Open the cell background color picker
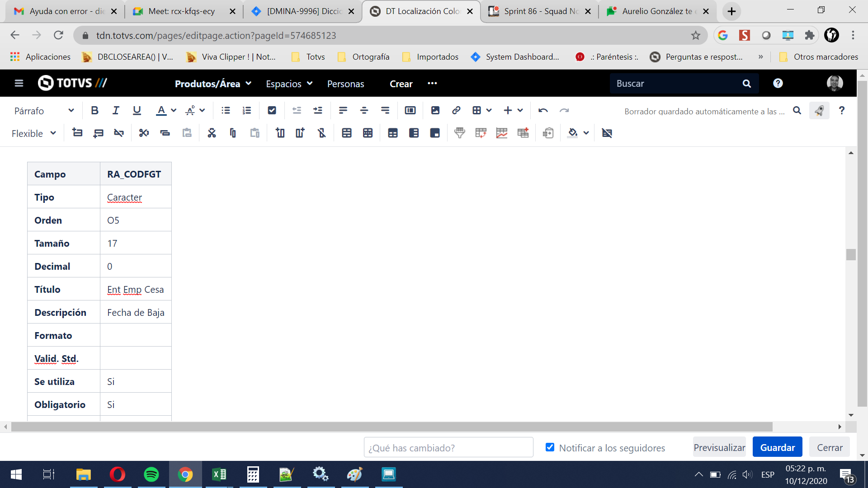This screenshot has width=868, height=488. tap(573, 133)
